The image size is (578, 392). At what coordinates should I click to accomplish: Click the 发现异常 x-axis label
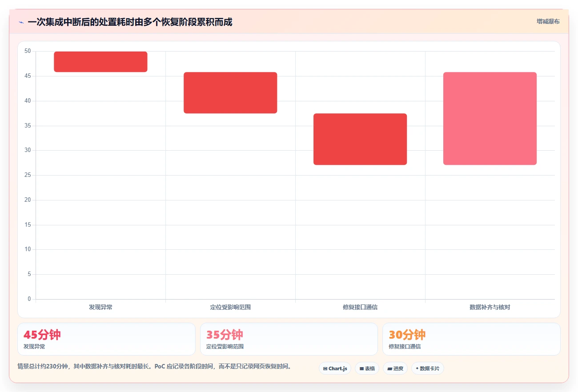pos(100,307)
